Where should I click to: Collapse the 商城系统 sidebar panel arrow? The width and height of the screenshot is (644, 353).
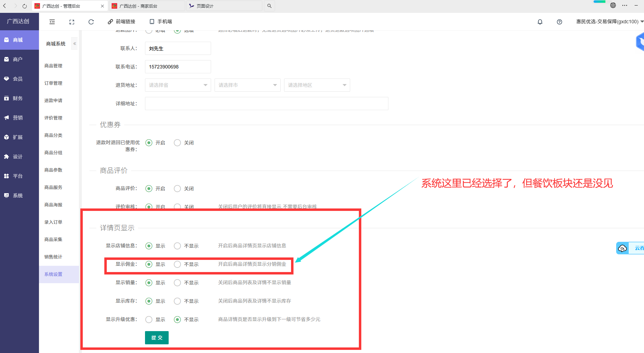pos(74,44)
